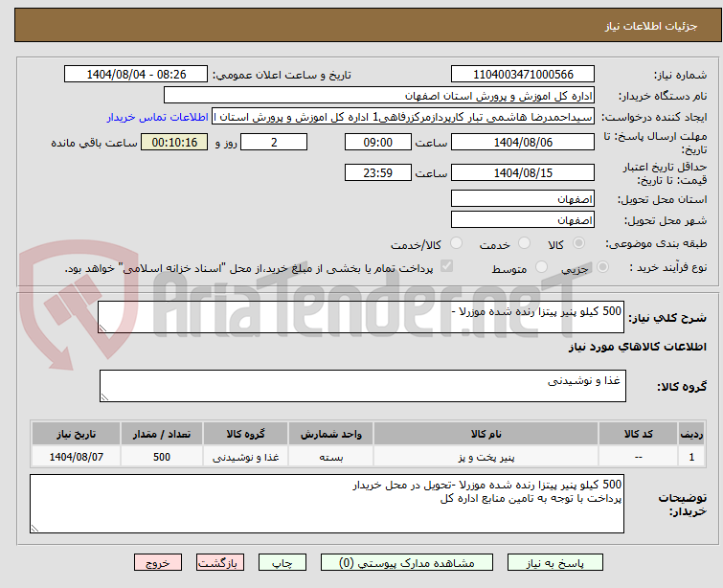
Task: Click the resize handle of توضیحات خریدار box
Action: (35, 529)
